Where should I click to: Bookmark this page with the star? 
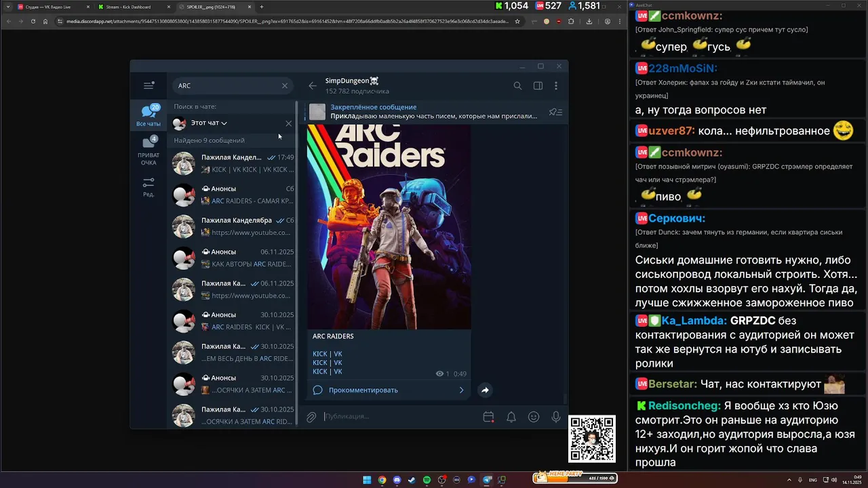[517, 21]
